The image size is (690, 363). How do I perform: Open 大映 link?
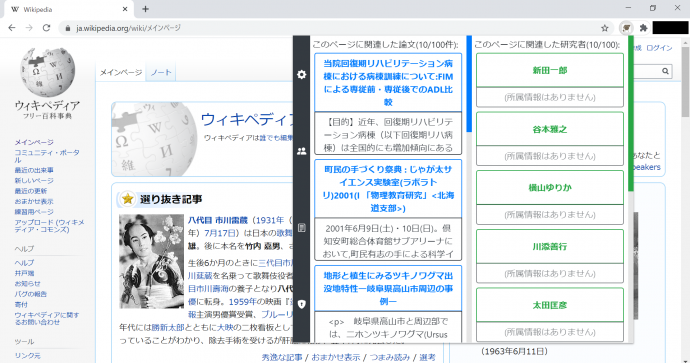click(224, 327)
